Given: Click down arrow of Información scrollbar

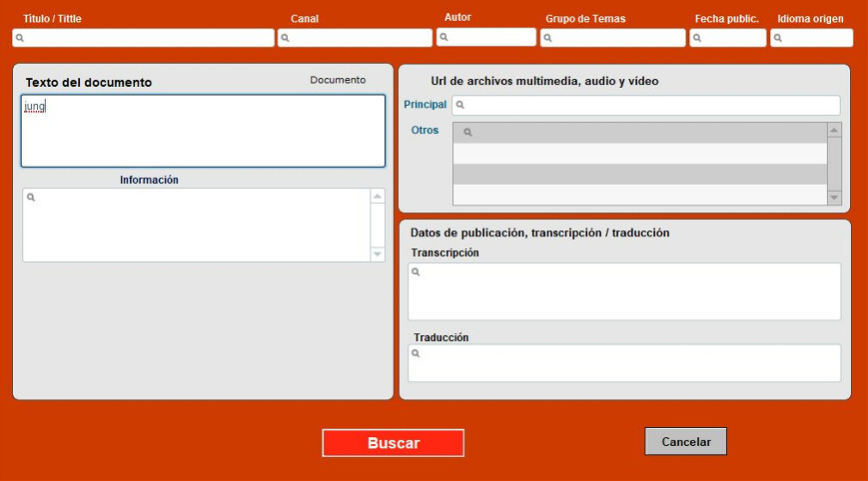Looking at the screenshot, I should pyautogui.click(x=378, y=254).
